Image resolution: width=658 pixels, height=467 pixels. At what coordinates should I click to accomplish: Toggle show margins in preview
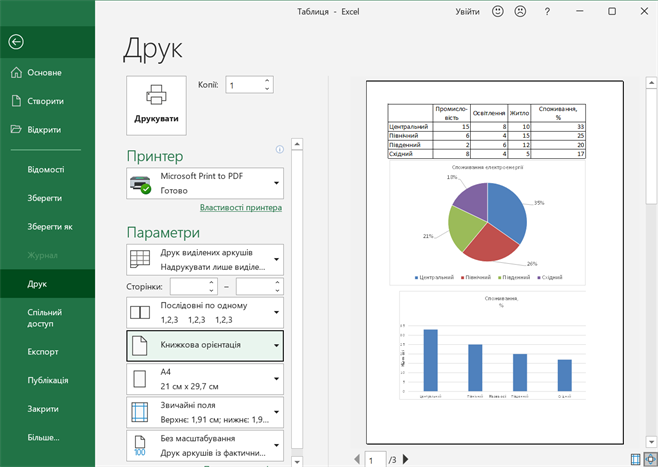point(636,459)
